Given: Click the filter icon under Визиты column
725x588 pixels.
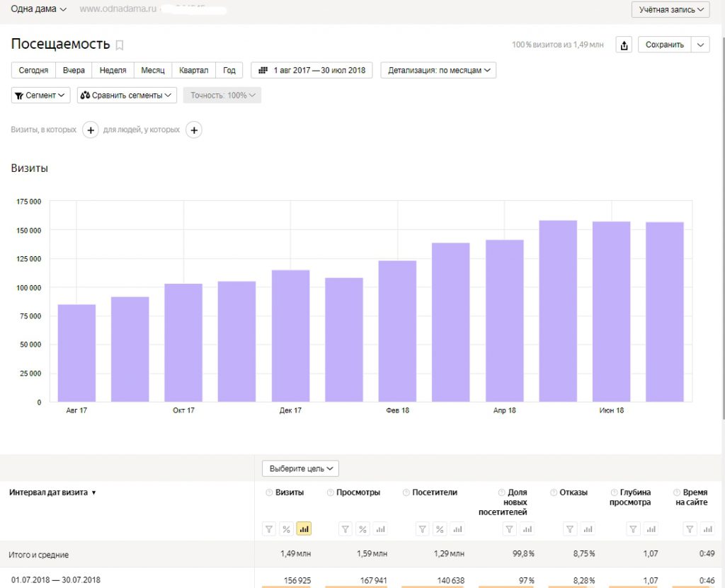Looking at the screenshot, I should point(268,529).
